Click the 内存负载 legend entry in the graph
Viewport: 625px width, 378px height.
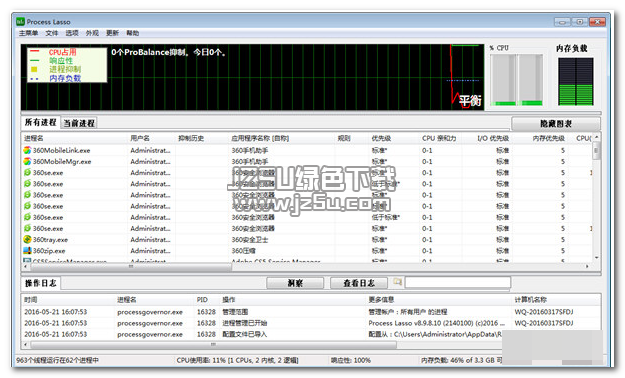[65, 78]
